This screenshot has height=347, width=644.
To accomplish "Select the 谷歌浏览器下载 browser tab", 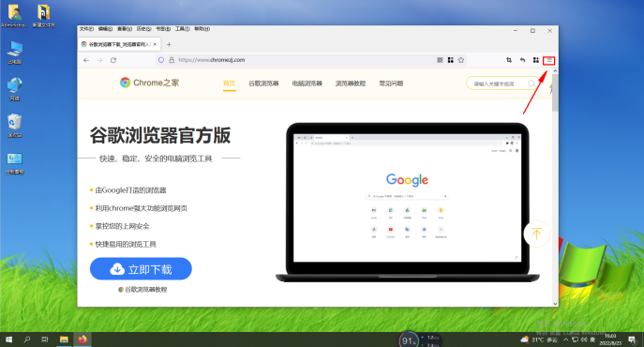I will coord(119,44).
